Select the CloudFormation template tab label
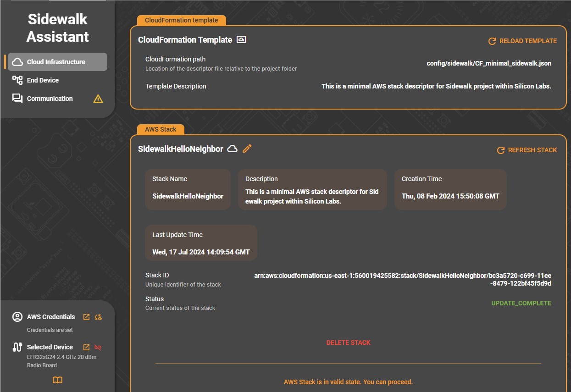The image size is (571, 392). click(x=181, y=20)
